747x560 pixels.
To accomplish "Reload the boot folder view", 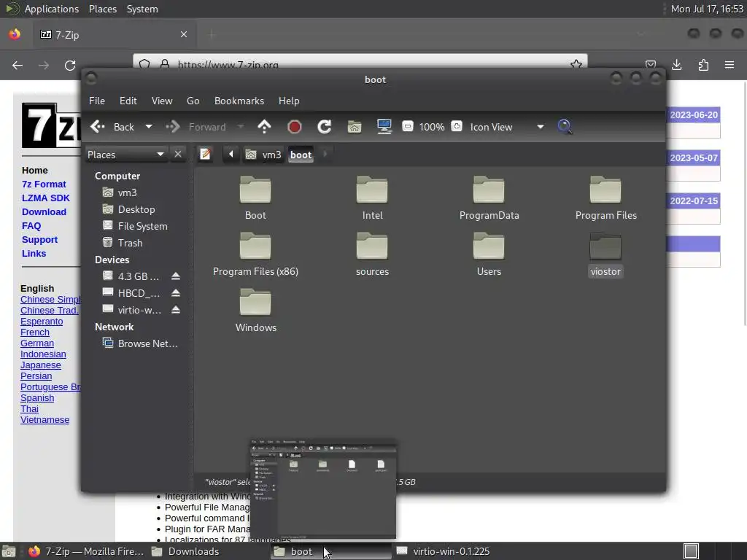I will pos(325,127).
